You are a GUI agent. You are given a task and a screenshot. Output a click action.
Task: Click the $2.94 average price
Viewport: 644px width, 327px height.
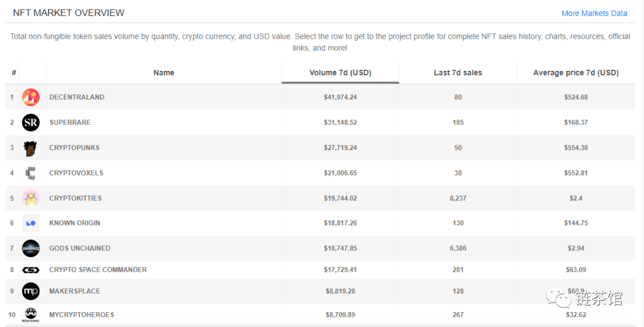[576, 248]
